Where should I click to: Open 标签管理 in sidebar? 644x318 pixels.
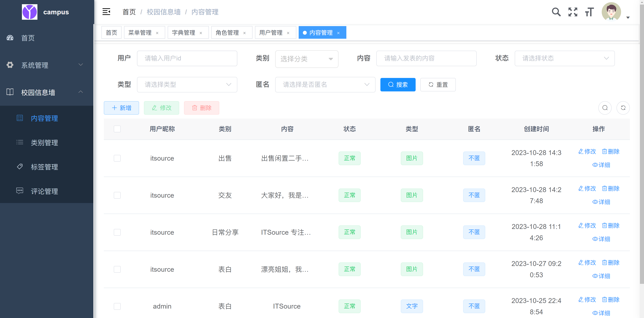(x=47, y=167)
